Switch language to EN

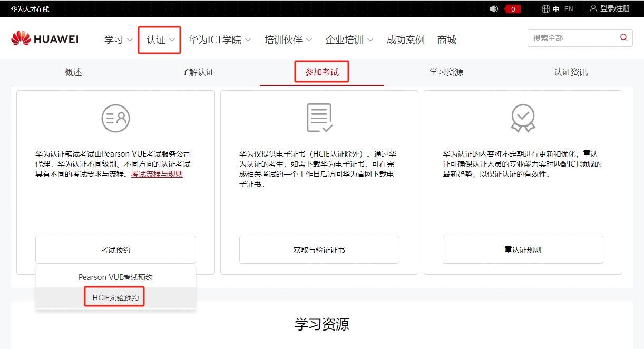pos(569,9)
